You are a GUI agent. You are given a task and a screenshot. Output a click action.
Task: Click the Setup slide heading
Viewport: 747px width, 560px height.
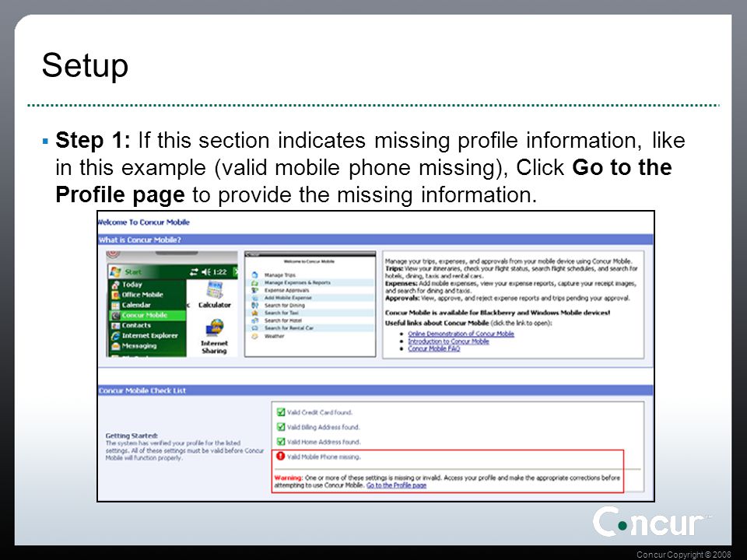[x=86, y=65]
